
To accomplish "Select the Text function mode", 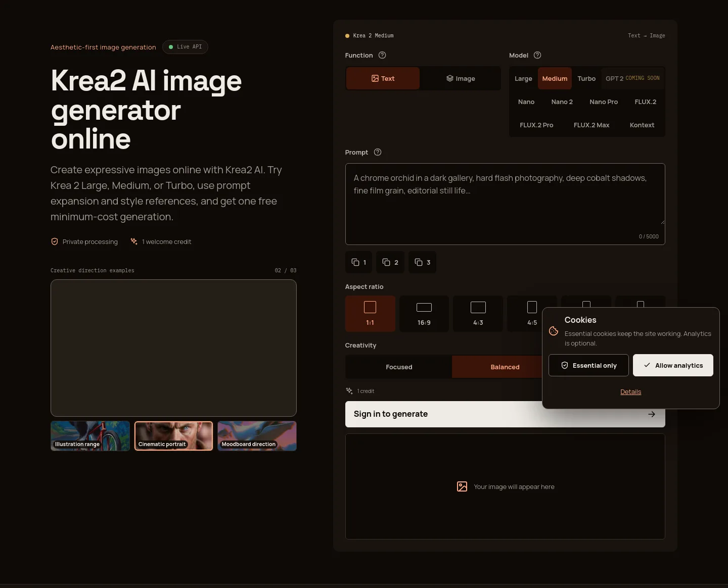I will 383,78.
